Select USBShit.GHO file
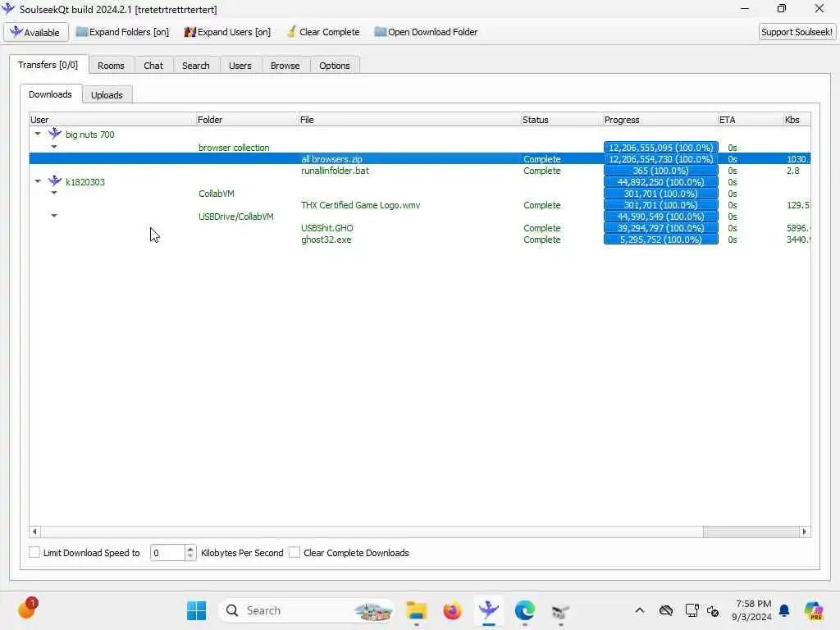Viewport: 840px width, 630px height. point(326,228)
